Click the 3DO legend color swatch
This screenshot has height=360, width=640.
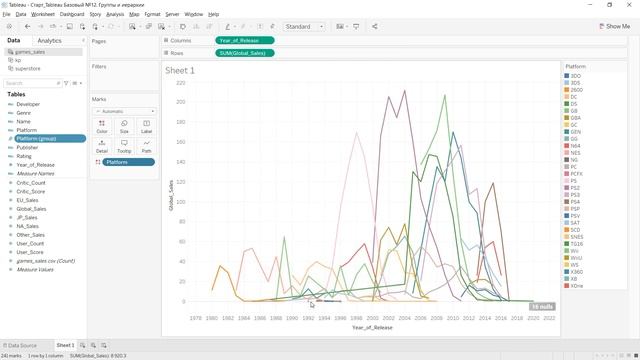click(567, 76)
